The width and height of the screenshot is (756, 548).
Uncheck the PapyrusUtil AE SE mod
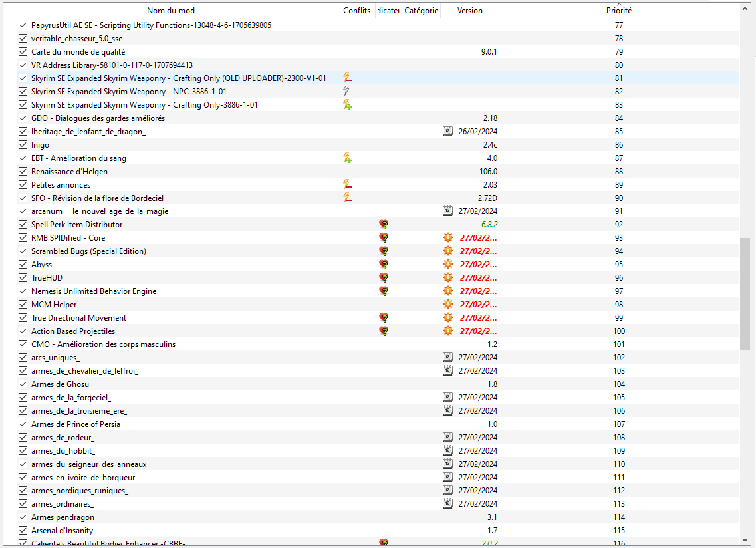pos(23,25)
